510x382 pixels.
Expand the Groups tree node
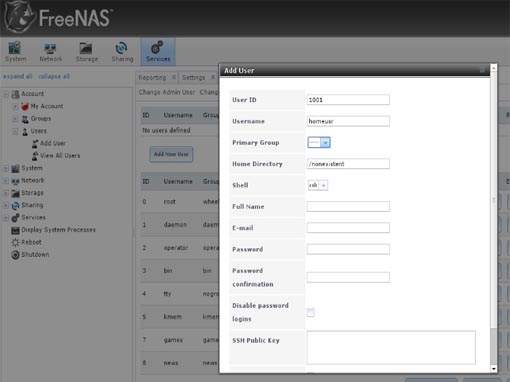15,119
